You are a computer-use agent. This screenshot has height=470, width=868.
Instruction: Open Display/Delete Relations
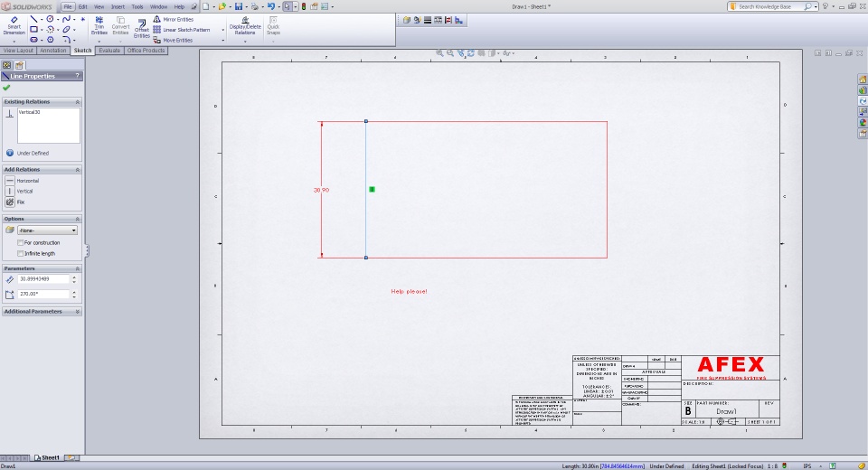click(x=245, y=25)
